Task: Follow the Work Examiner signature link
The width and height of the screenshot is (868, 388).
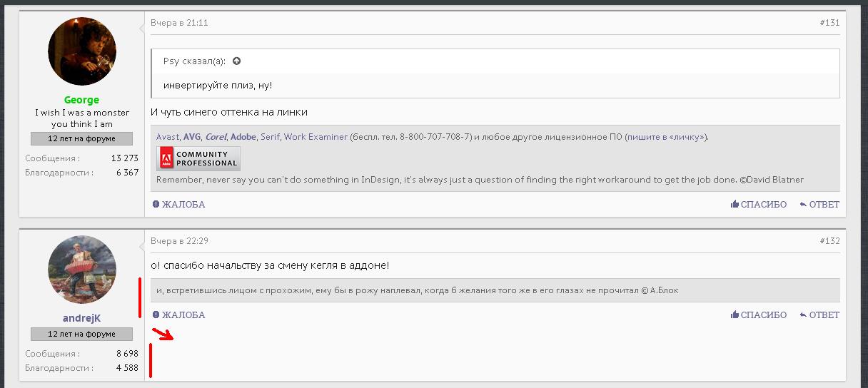Action: [x=316, y=137]
